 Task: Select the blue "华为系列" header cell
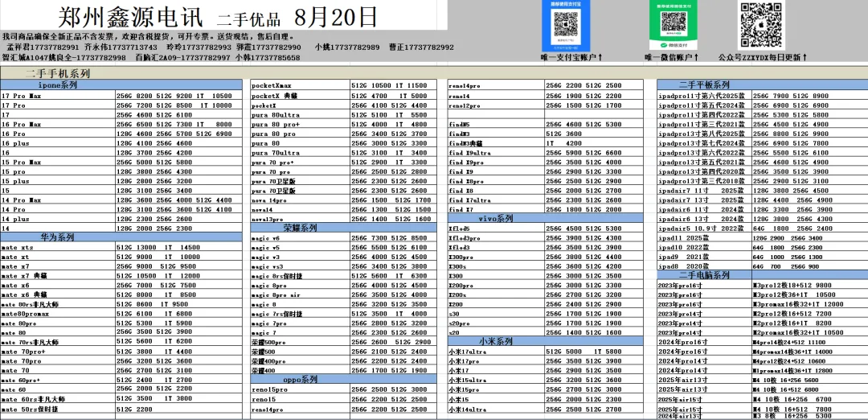[121, 237]
